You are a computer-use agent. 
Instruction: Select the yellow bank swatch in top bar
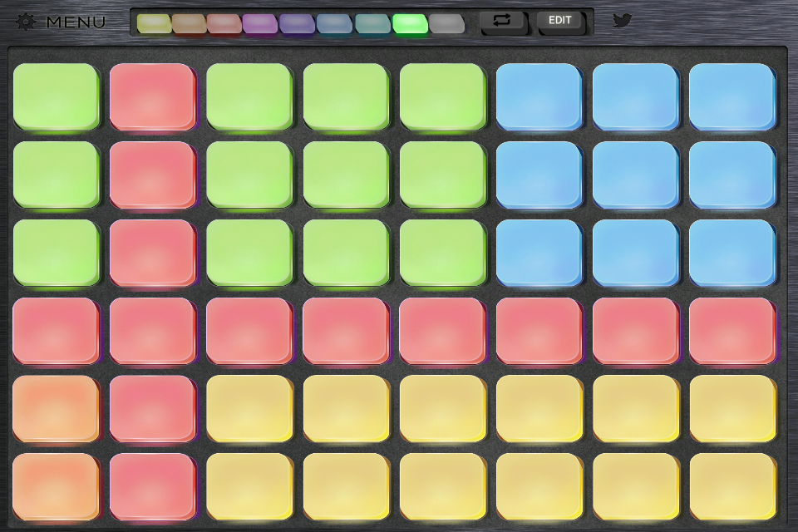pos(155,24)
